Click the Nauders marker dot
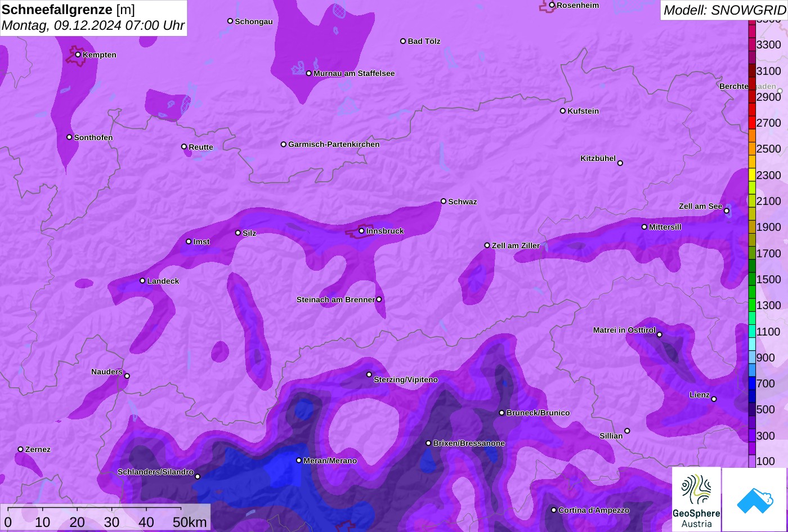This screenshot has height=532, width=788. click(x=127, y=376)
